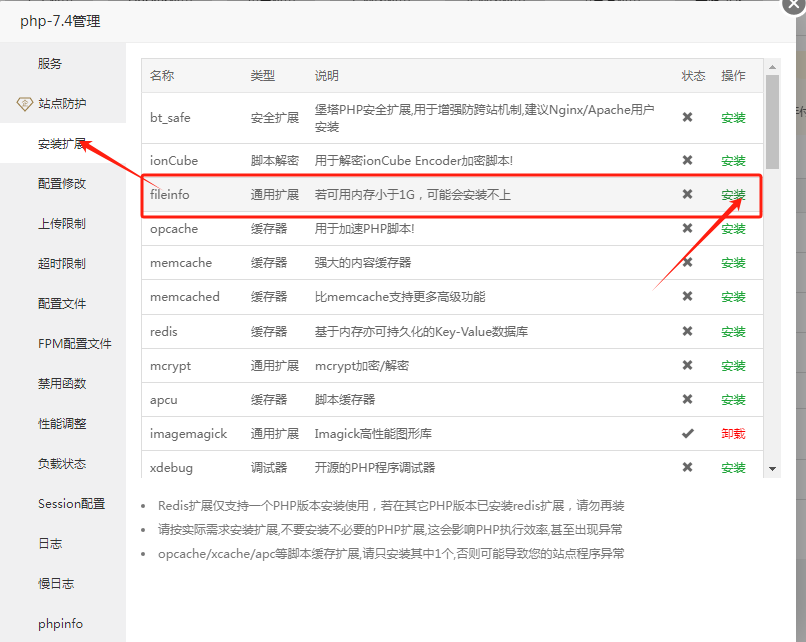The image size is (806, 642).
Task: Open the phpinfo sidebar item
Action: point(60,624)
